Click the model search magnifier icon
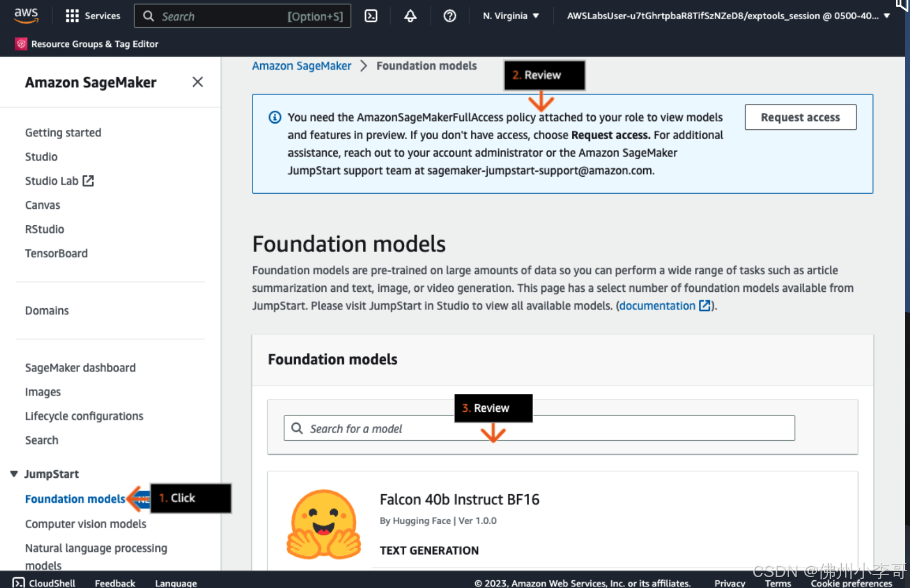 point(297,428)
